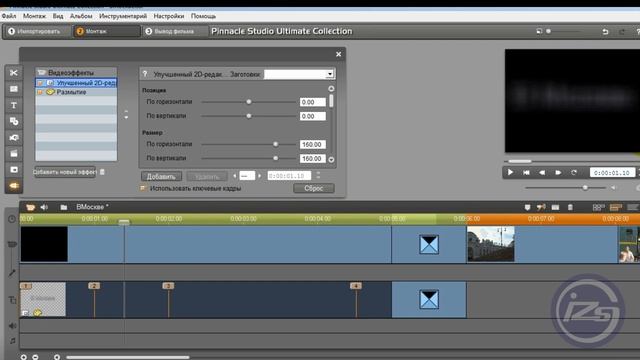Viewport: 640px width, 360px height.
Task: Click the undo arrow in top bar
Action: coord(605,31)
